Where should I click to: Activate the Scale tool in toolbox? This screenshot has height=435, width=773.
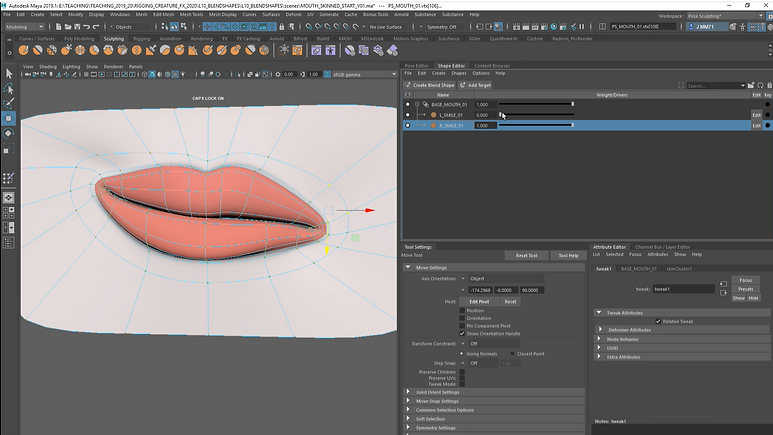point(8,149)
